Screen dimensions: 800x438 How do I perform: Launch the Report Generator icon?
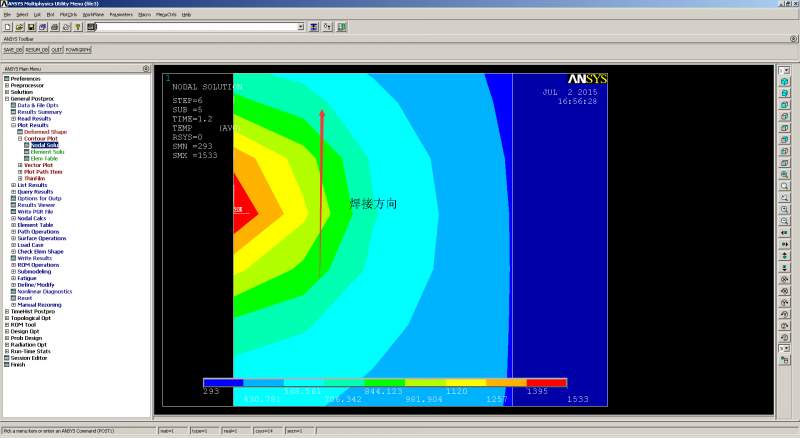[x=66, y=27]
